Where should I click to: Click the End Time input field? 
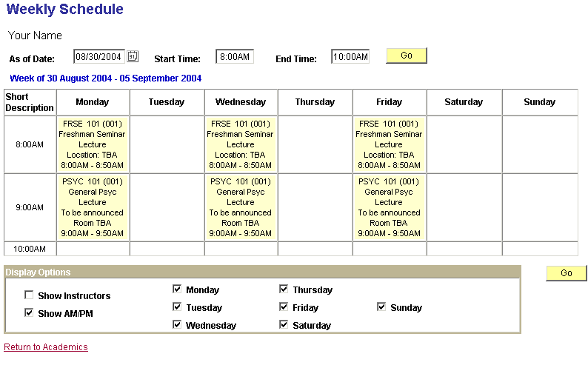point(350,57)
